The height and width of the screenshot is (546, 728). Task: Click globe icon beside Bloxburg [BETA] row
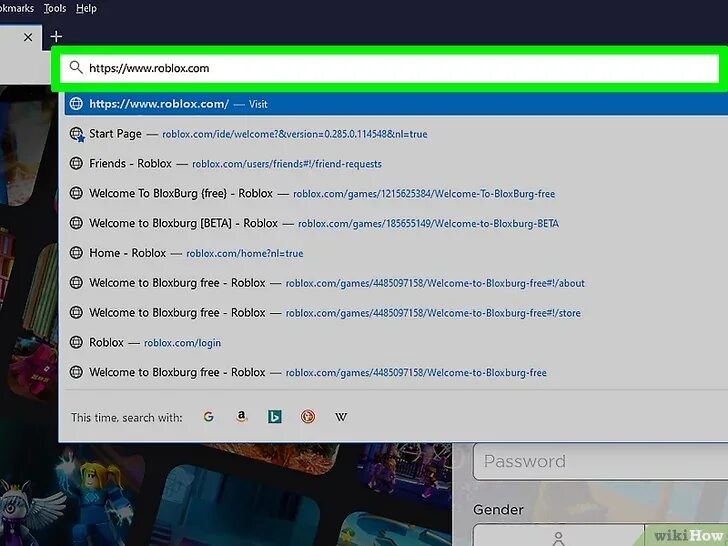76,223
